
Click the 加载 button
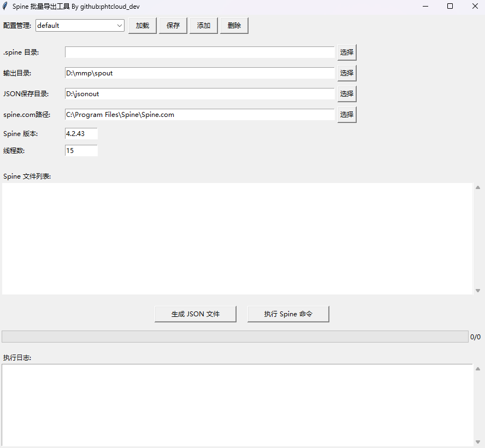(x=143, y=25)
